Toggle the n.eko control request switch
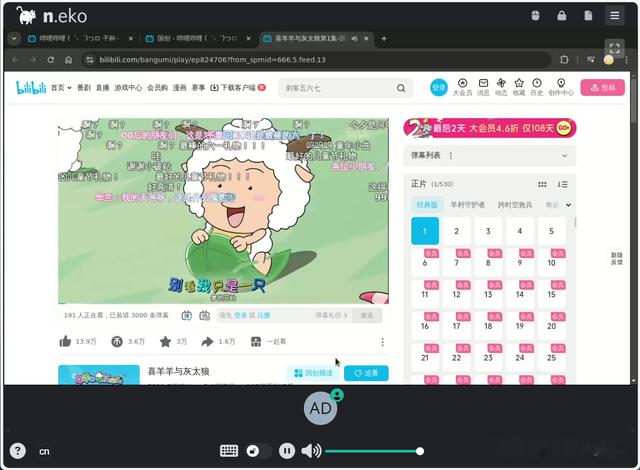Image resolution: width=640 pixels, height=470 pixels. click(259, 451)
